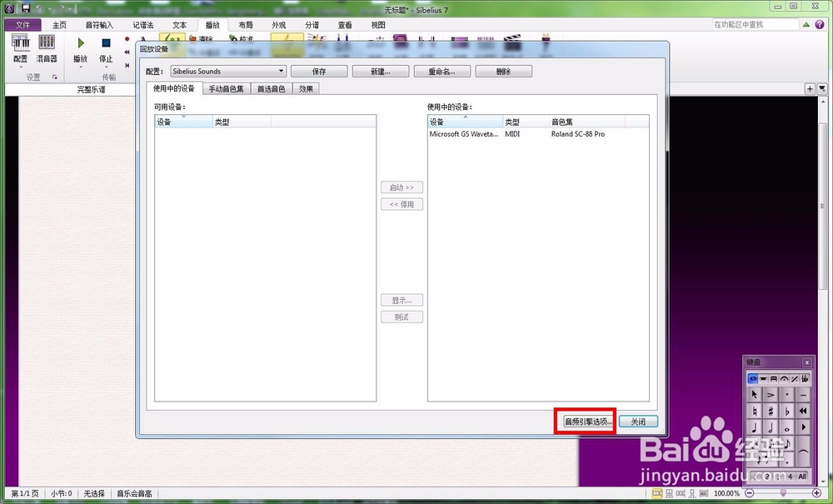Click the blue 停止 stop icon
The height and width of the screenshot is (504, 833).
[x=106, y=43]
